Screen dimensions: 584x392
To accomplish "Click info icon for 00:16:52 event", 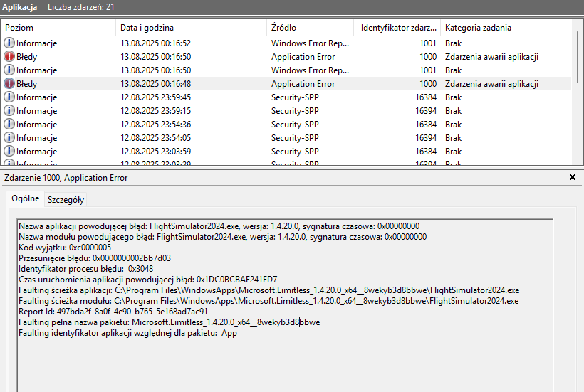I will 9,43.
